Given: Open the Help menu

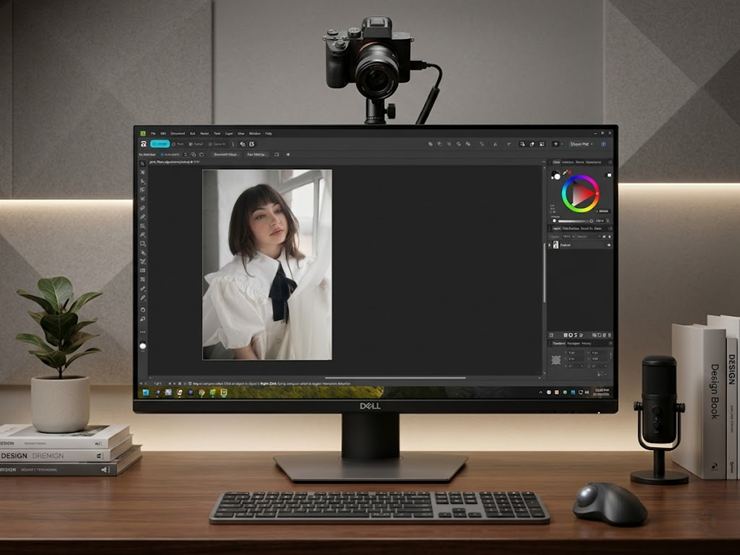Looking at the screenshot, I should tap(269, 134).
